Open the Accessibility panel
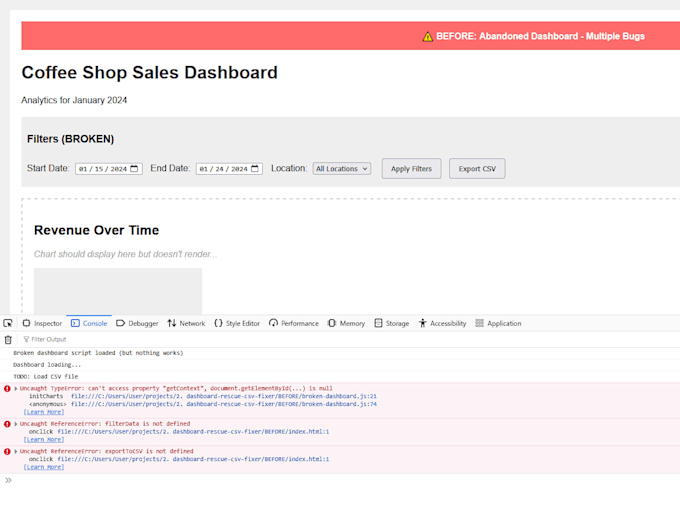The width and height of the screenshot is (680, 519). [x=442, y=323]
